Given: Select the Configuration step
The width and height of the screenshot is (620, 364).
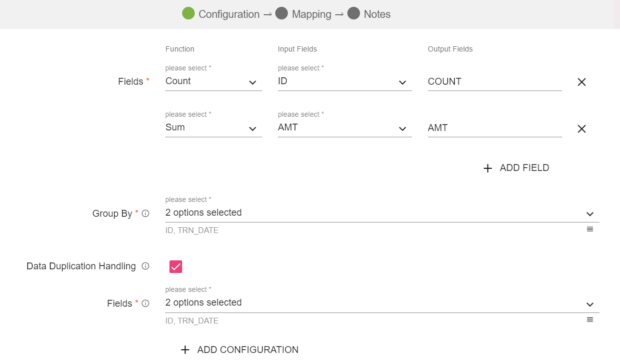Looking at the screenshot, I should pyautogui.click(x=228, y=14).
